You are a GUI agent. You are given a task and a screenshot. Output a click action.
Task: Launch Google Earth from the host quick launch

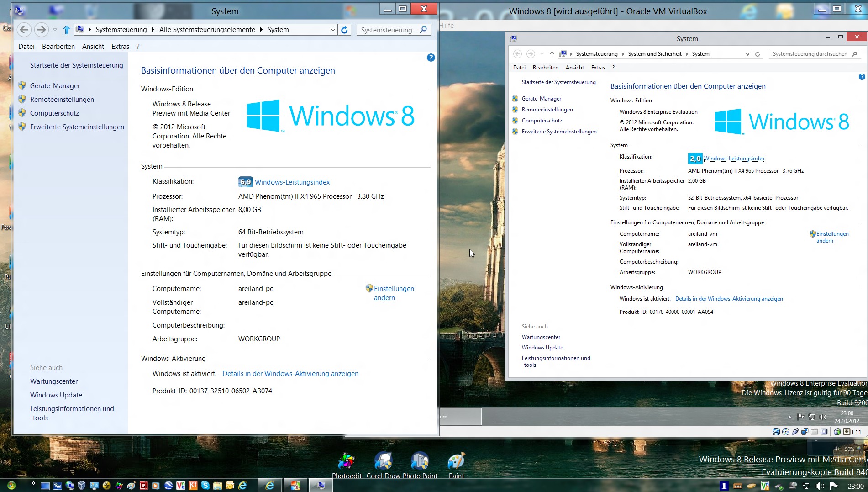pos(168,486)
